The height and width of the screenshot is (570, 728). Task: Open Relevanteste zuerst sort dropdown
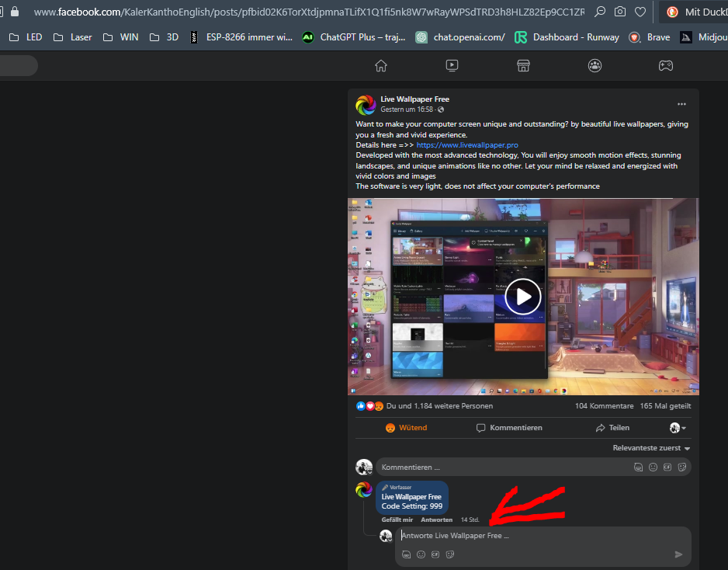pyautogui.click(x=651, y=448)
